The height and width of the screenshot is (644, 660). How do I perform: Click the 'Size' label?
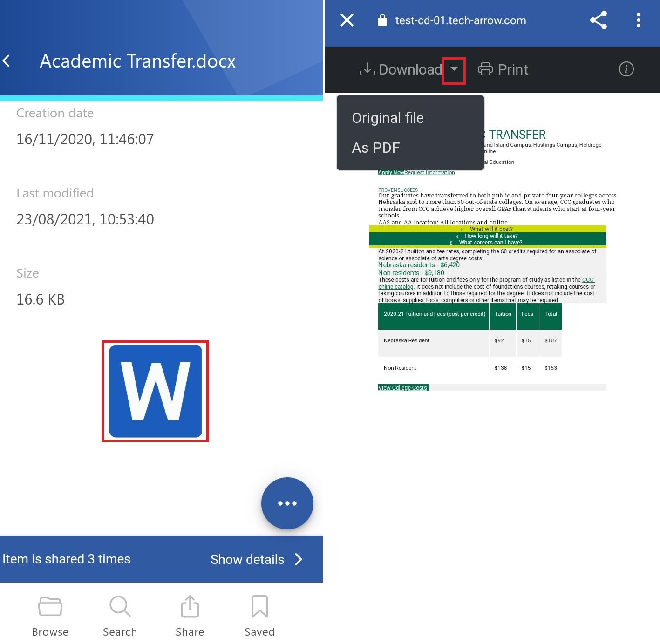coord(27,273)
